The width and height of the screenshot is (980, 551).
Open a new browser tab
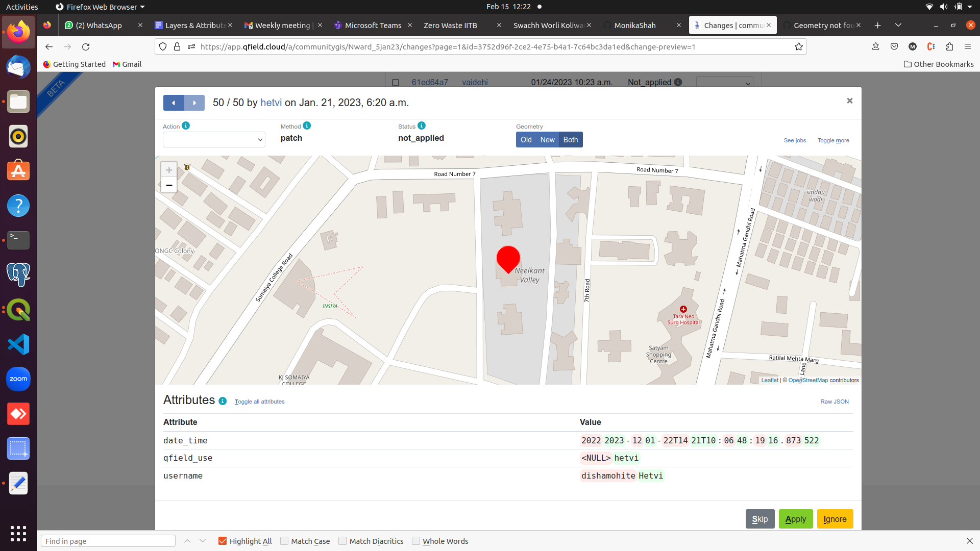click(x=878, y=25)
